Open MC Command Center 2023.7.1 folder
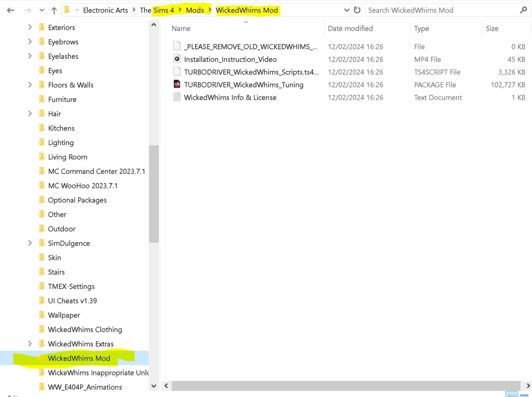Viewport: 532px width, 397px height. click(97, 171)
